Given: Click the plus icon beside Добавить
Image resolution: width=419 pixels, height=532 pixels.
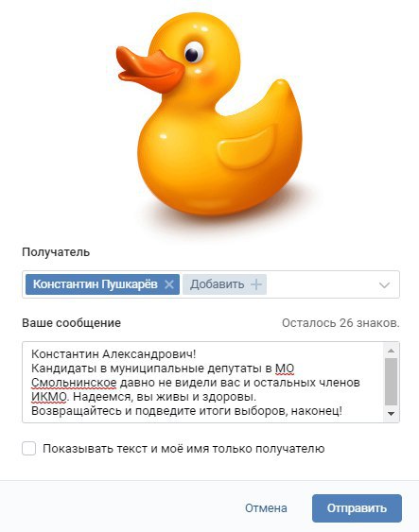Looking at the screenshot, I should click(x=256, y=284).
